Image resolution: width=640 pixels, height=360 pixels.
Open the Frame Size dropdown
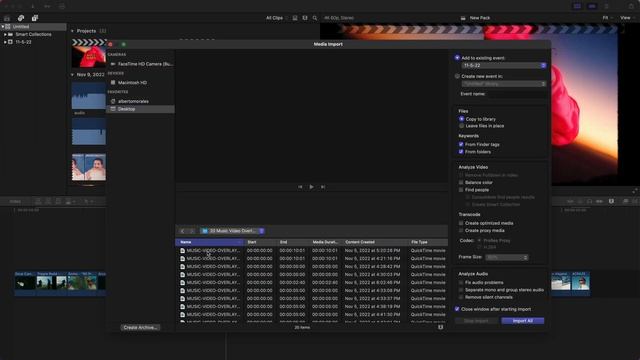coord(507,257)
